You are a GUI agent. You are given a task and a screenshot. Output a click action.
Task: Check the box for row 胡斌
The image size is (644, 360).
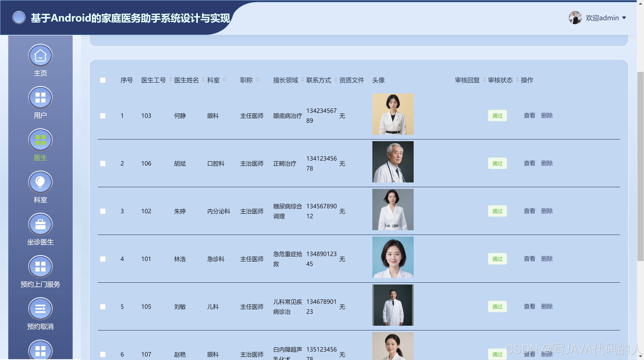click(103, 163)
